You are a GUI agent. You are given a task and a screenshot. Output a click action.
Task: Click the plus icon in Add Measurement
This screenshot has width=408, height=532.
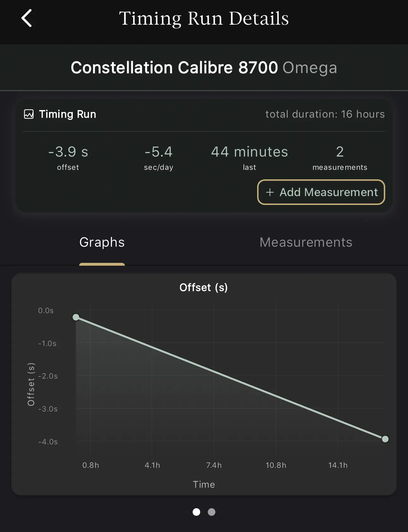point(270,192)
